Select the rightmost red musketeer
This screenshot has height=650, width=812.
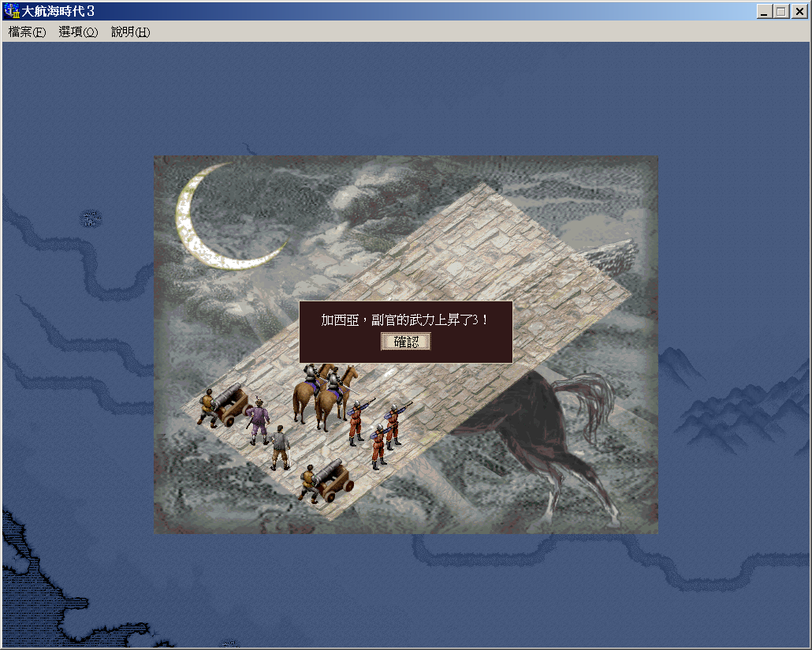pos(393,424)
